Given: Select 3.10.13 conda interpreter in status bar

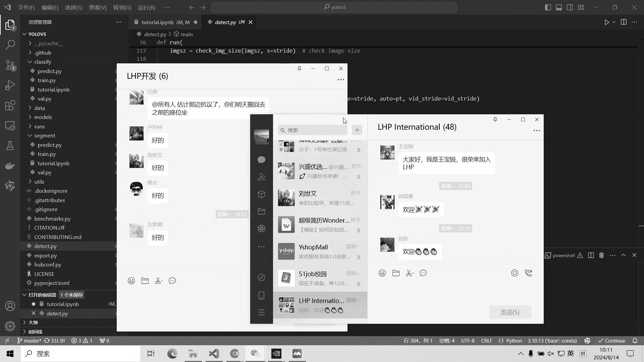Looking at the screenshot, I should (x=552, y=341).
